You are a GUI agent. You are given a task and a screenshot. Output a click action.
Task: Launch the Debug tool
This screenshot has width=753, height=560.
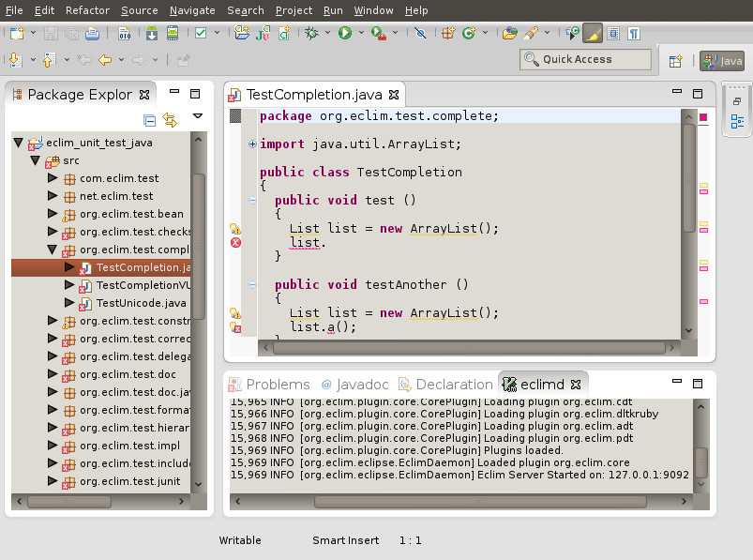click(x=310, y=34)
